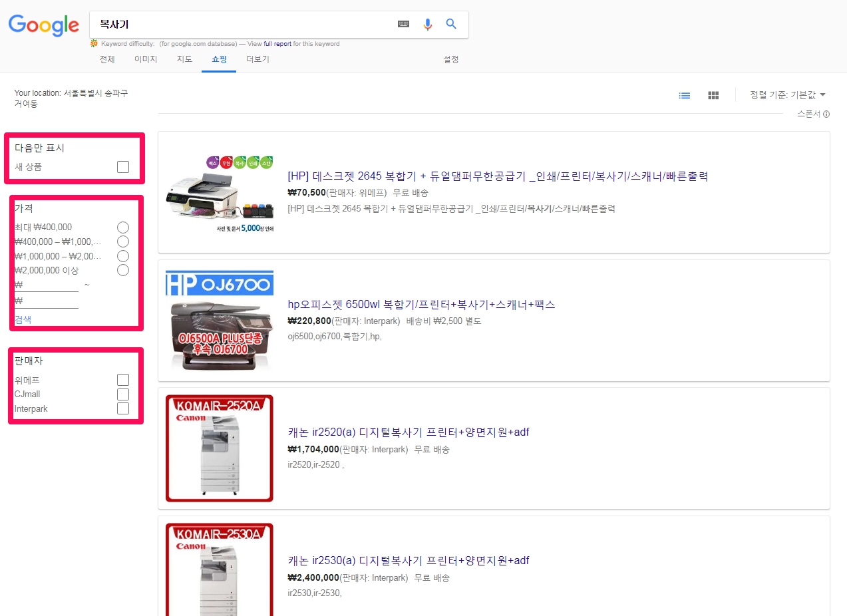Click the magnifying glass search button
Screen dimensions: 847x616
coord(451,24)
